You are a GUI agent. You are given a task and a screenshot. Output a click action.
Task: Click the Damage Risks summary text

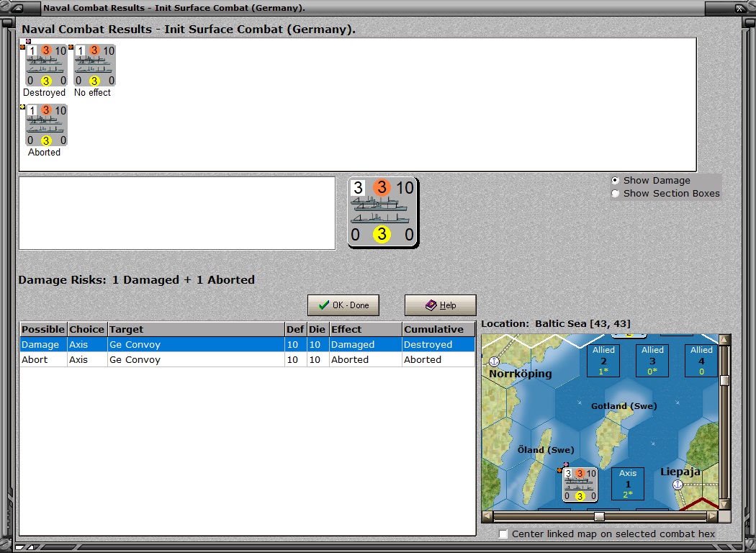(137, 279)
